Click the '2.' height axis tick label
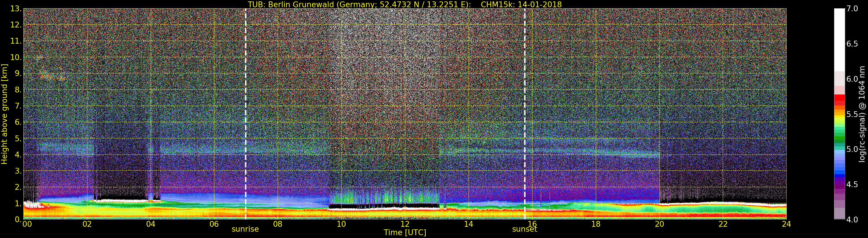The height and width of the screenshot is (238, 868). (18, 187)
